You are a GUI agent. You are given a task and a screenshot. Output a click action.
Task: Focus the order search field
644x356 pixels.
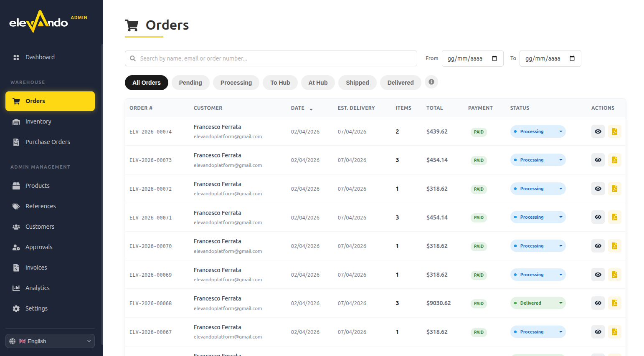(x=271, y=58)
